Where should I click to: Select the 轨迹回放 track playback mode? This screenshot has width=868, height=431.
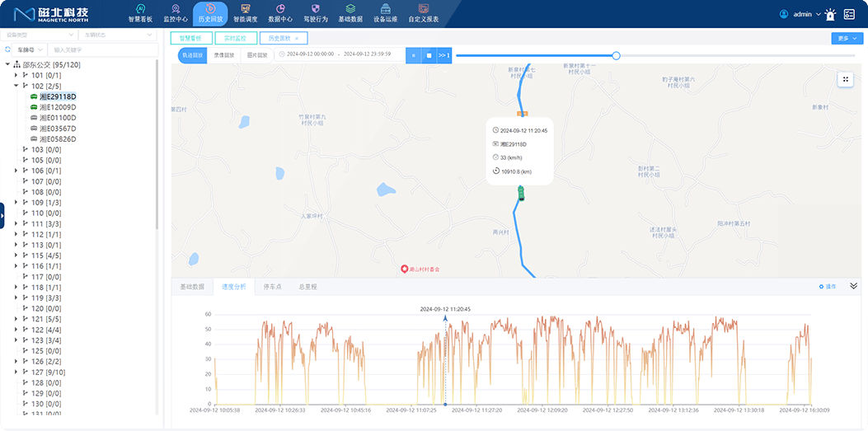tap(193, 55)
